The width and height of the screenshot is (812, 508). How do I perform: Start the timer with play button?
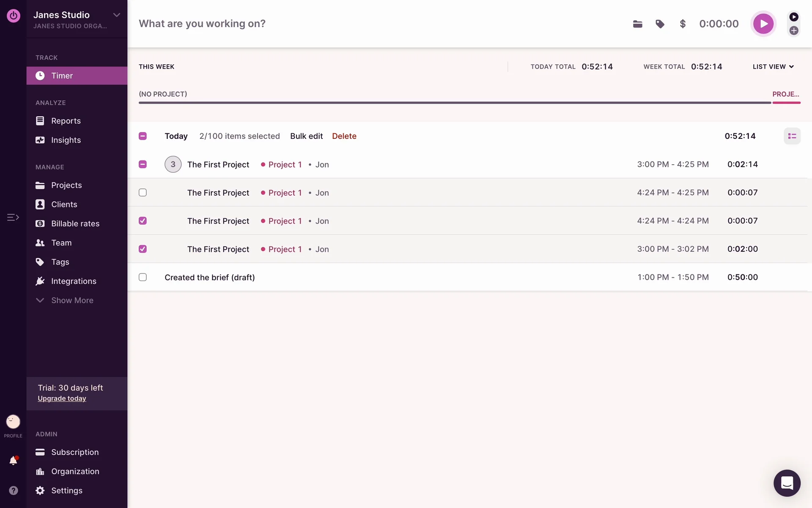(763, 24)
